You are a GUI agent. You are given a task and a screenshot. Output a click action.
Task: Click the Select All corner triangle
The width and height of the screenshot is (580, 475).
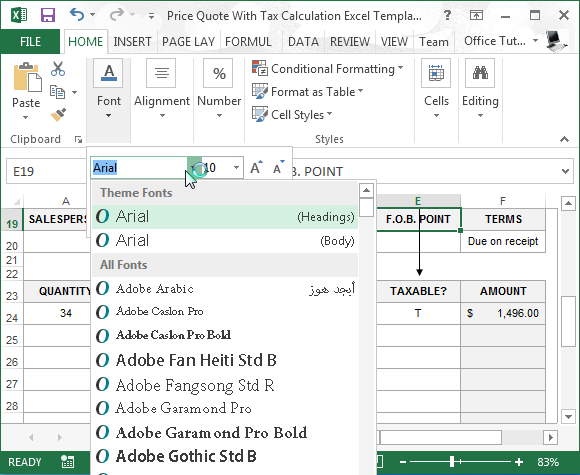point(16,202)
